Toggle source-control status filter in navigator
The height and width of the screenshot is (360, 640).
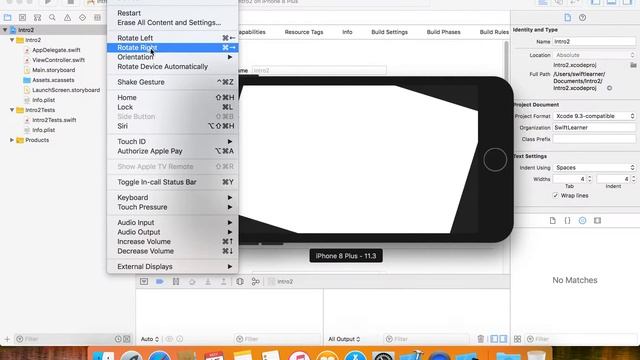tap(127, 339)
